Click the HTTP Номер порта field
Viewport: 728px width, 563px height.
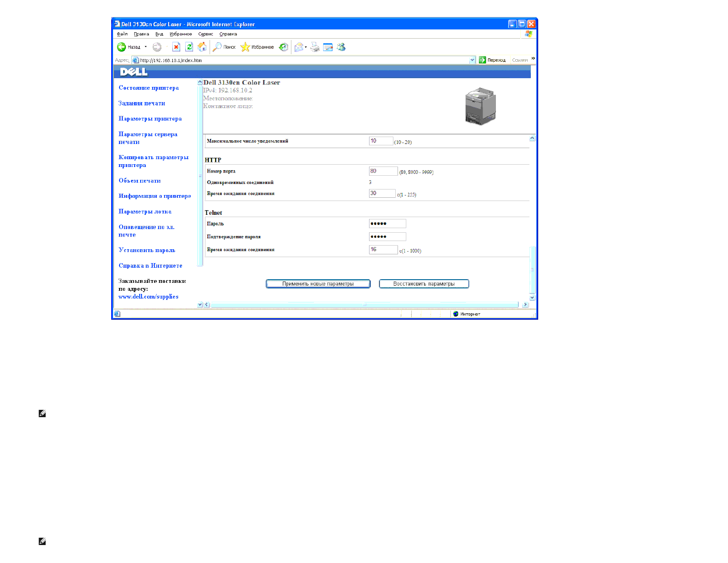383,171
